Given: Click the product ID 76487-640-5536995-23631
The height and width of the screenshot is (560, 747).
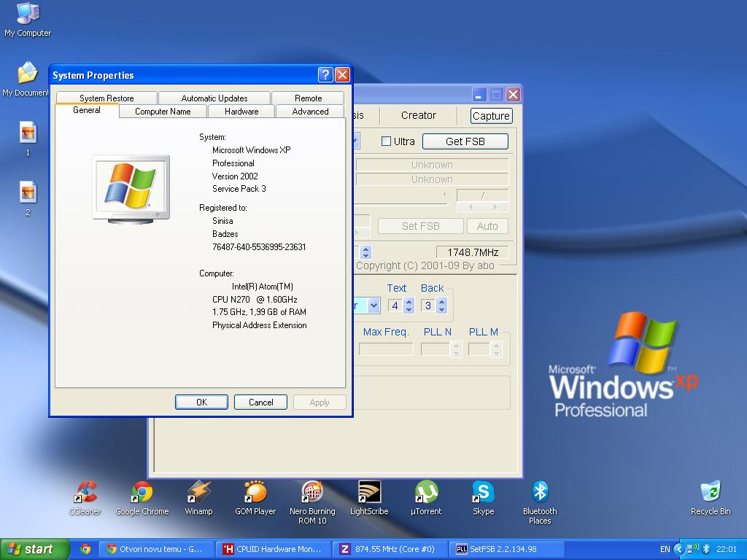Looking at the screenshot, I should coord(259,246).
